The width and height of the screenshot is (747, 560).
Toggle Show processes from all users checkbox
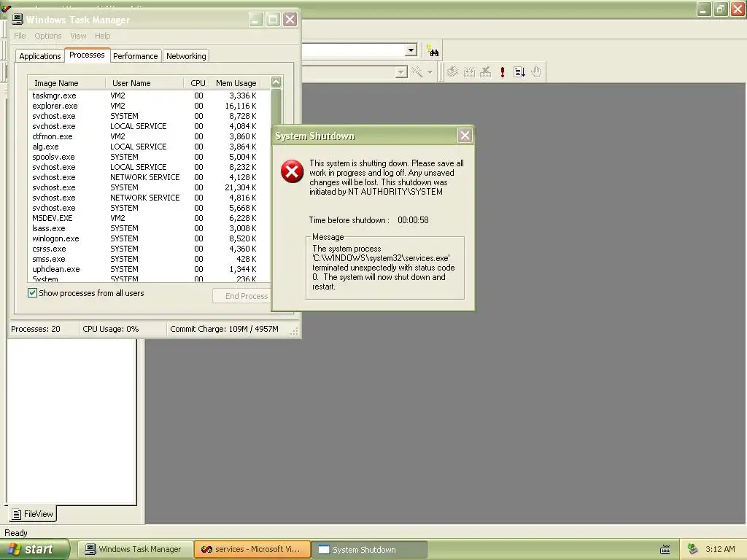click(x=32, y=293)
